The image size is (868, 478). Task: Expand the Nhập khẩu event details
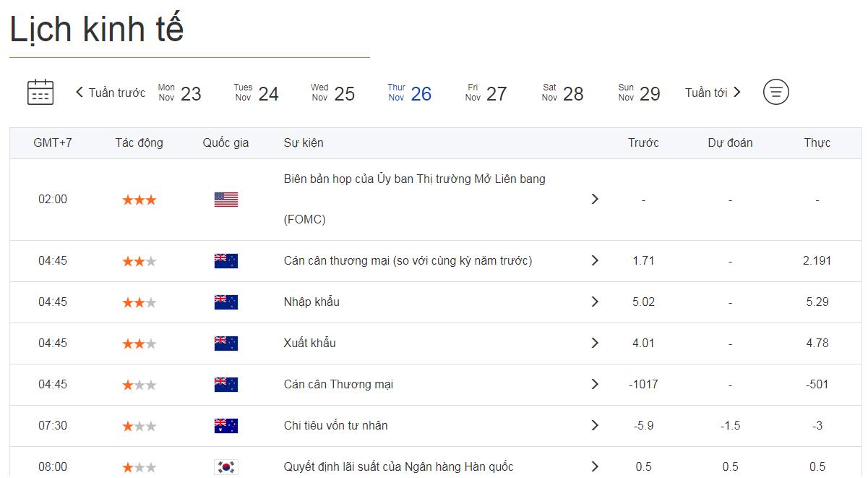[595, 302]
